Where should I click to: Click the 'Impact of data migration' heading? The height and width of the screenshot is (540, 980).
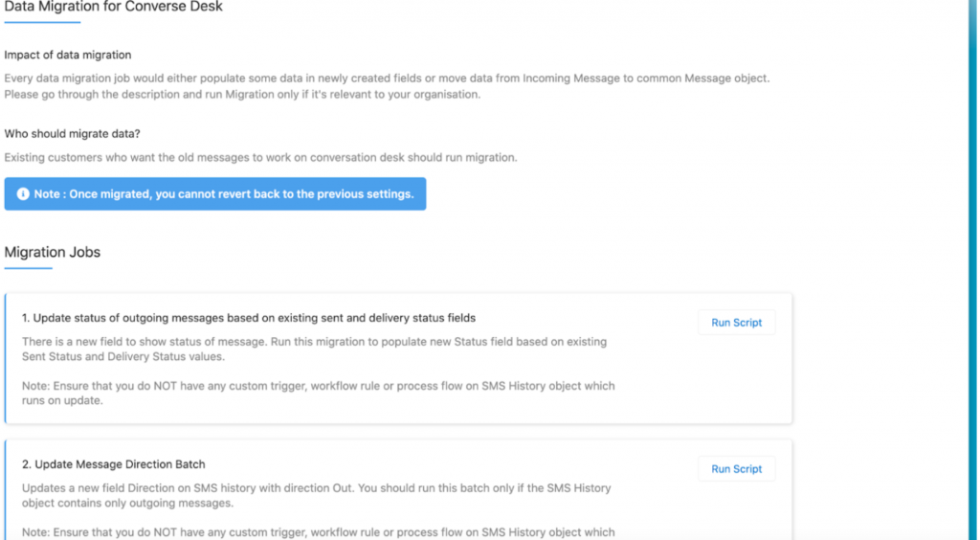(68, 55)
